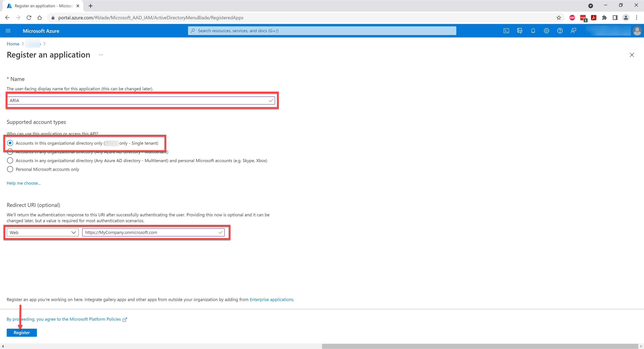Select multitenant and personal accounts option
Viewport: 644px width, 349px height.
pos(10,161)
